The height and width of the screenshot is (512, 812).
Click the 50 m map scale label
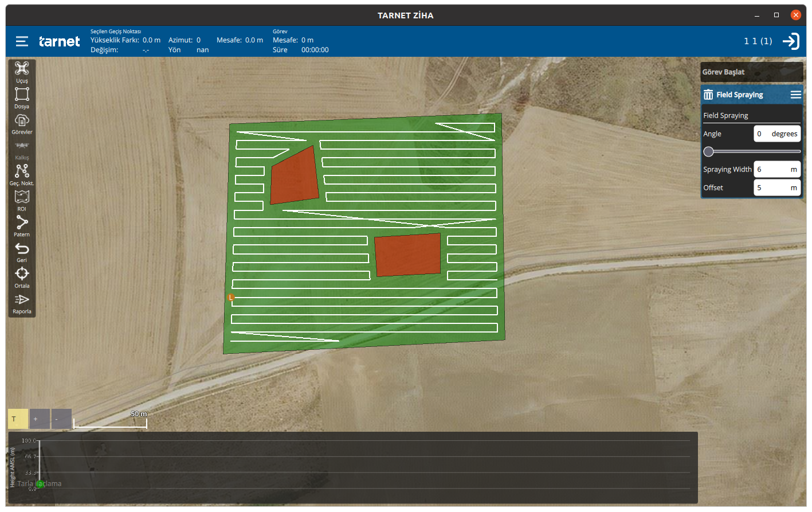click(x=139, y=414)
